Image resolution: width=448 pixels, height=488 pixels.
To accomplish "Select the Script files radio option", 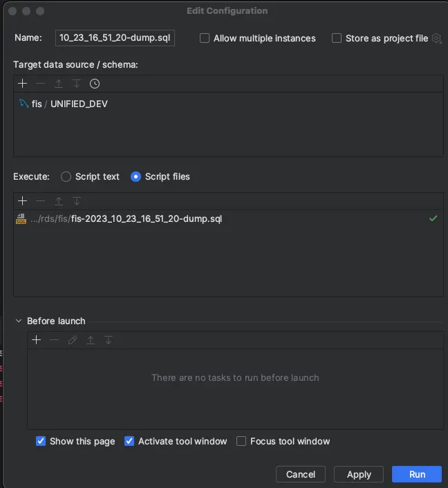I will coord(136,176).
